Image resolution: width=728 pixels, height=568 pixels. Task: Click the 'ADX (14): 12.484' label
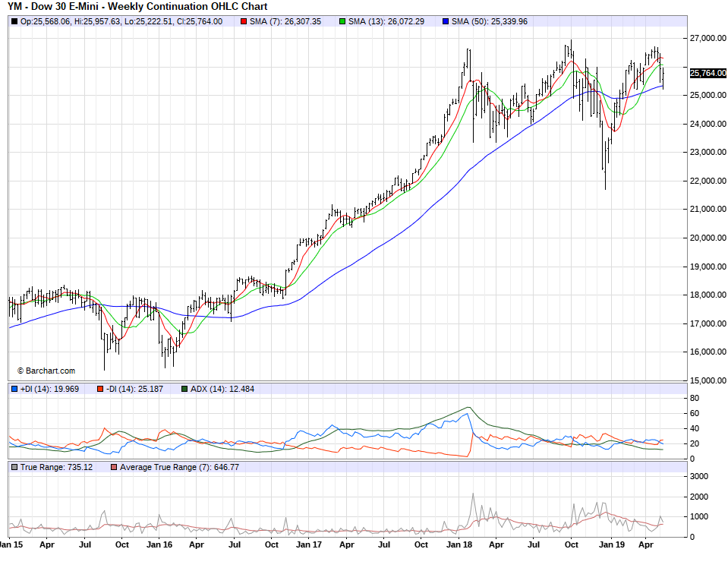[222, 390]
